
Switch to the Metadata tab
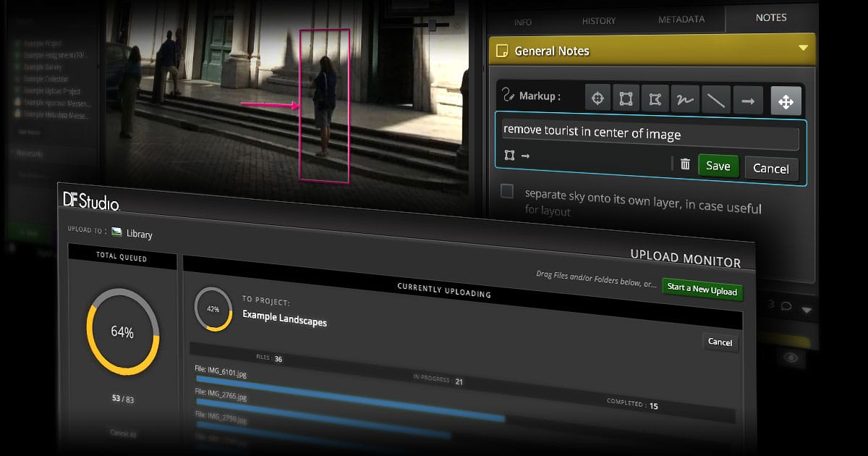pyautogui.click(x=681, y=20)
